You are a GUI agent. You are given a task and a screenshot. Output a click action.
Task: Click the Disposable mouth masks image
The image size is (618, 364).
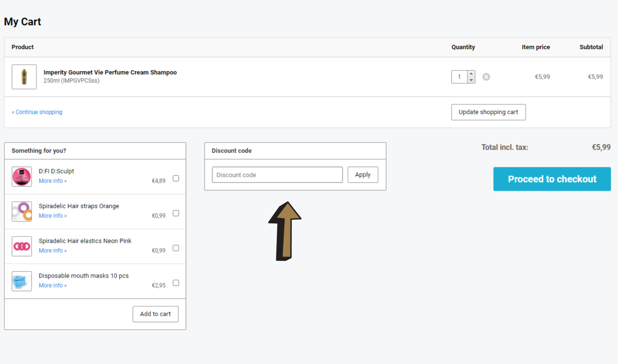(x=22, y=281)
